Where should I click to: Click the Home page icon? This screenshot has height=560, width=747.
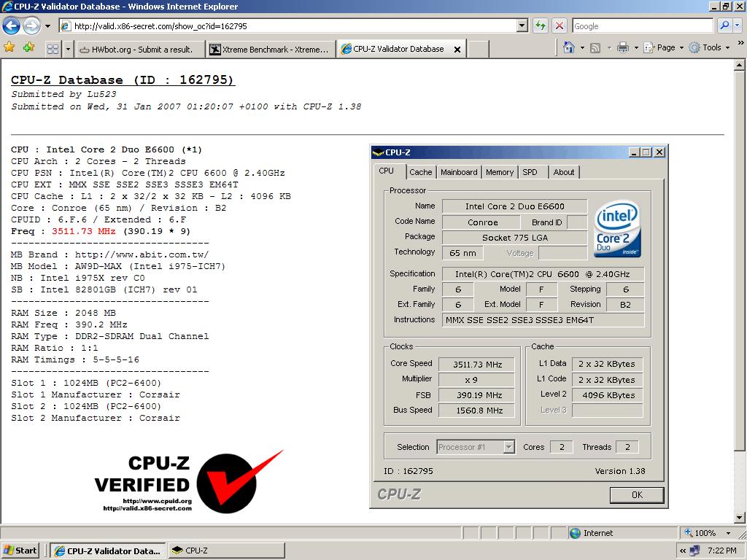(x=568, y=47)
